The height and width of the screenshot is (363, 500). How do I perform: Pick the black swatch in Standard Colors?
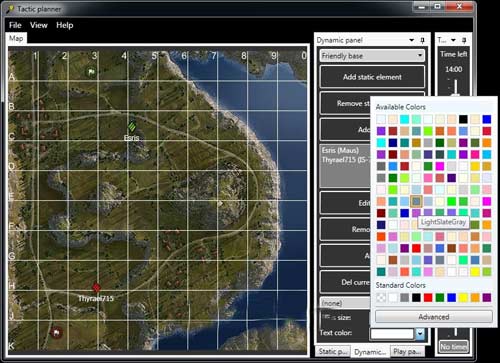(x=416, y=297)
